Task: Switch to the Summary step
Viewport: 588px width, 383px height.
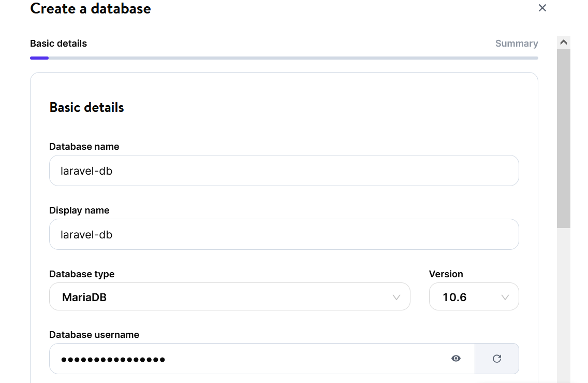Action: pyautogui.click(x=517, y=44)
